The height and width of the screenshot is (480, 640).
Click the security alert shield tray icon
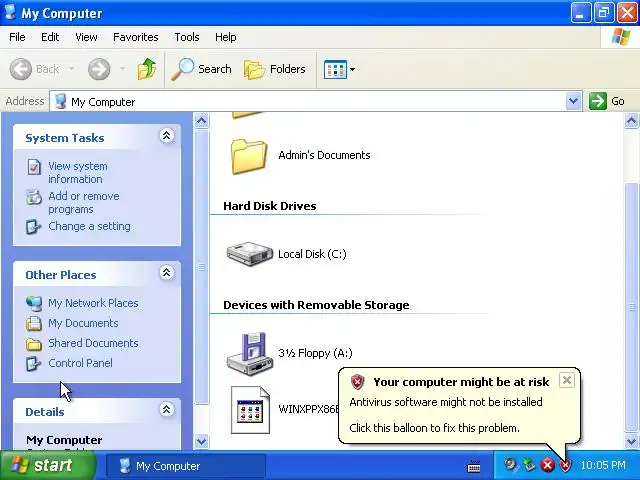[x=565, y=465]
